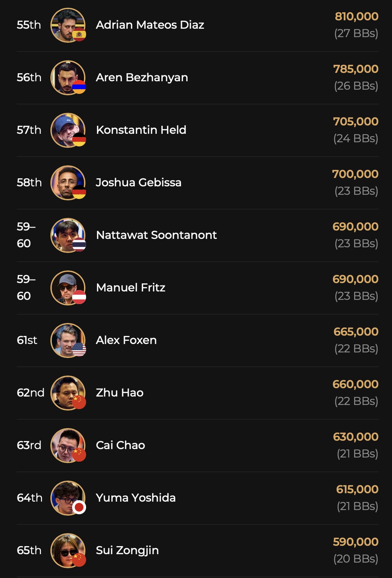Click the player name Adrian Mateos Diaz
The width and height of the screenshot is (392, 578).
pyautogui.click(x=150, y=25)
